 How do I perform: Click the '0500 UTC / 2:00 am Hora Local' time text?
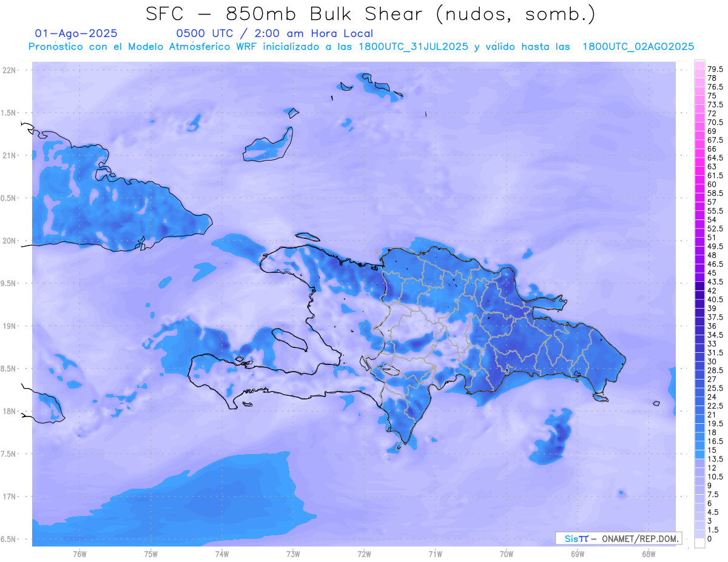tap(274, 34)
